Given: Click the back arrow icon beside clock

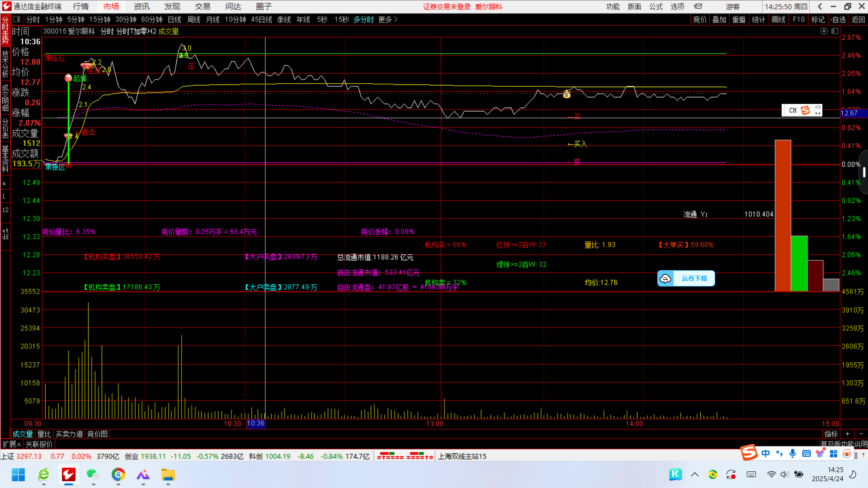Looking at the screenshot, I should (820, 6).
